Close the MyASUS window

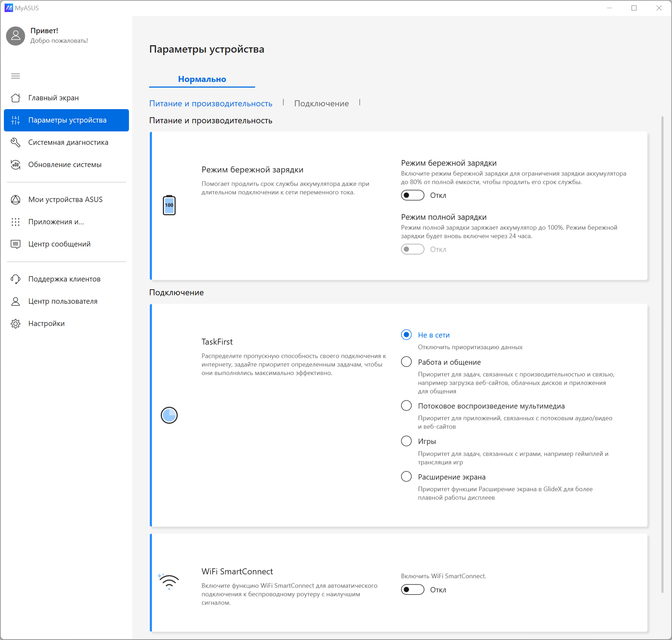(x=659, y=8)
